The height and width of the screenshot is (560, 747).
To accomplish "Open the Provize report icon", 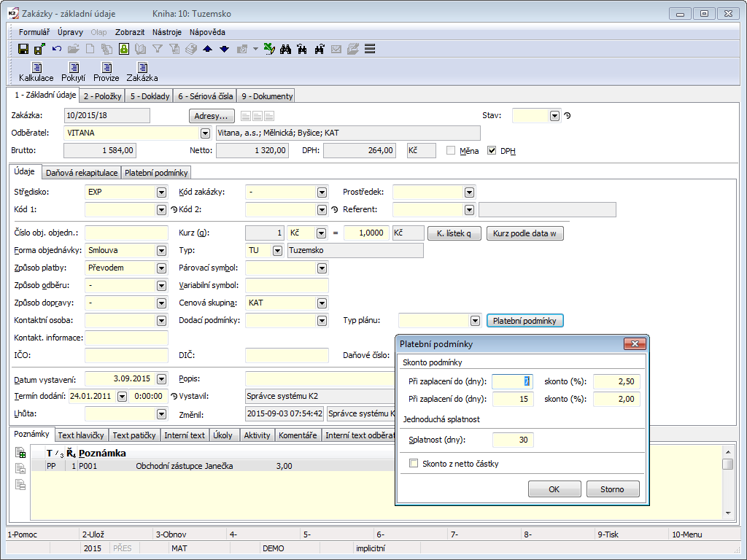I will pos(106,71).
